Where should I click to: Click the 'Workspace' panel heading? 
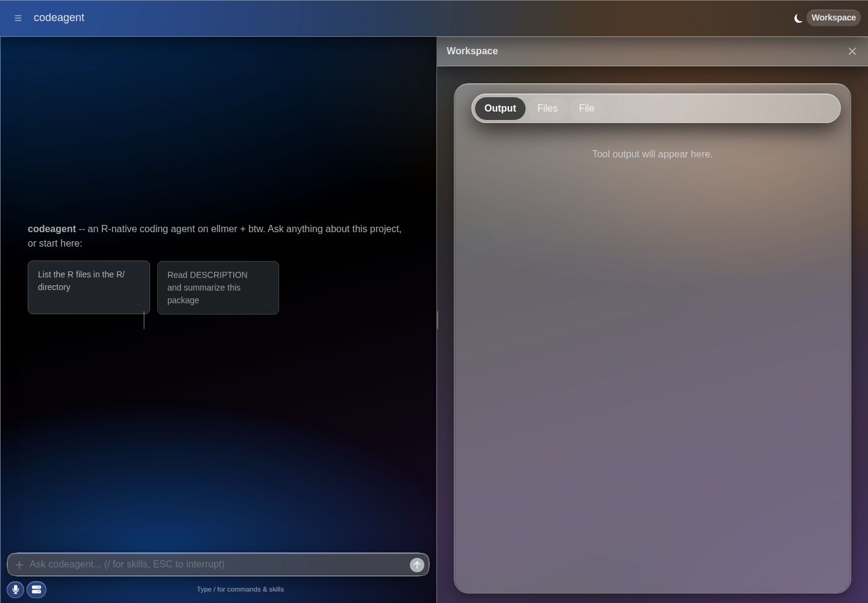coord(472,51)
